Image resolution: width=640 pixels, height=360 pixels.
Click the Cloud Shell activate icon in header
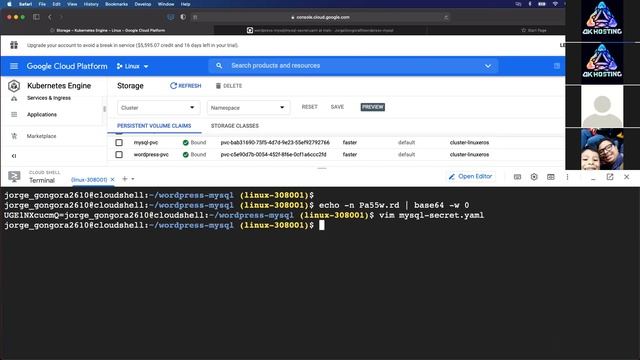557,66
